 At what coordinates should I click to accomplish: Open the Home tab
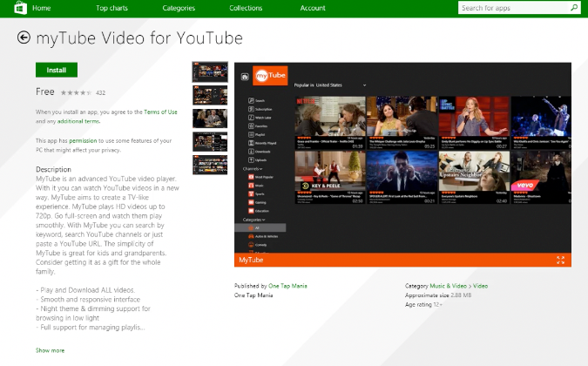[41, 8]
